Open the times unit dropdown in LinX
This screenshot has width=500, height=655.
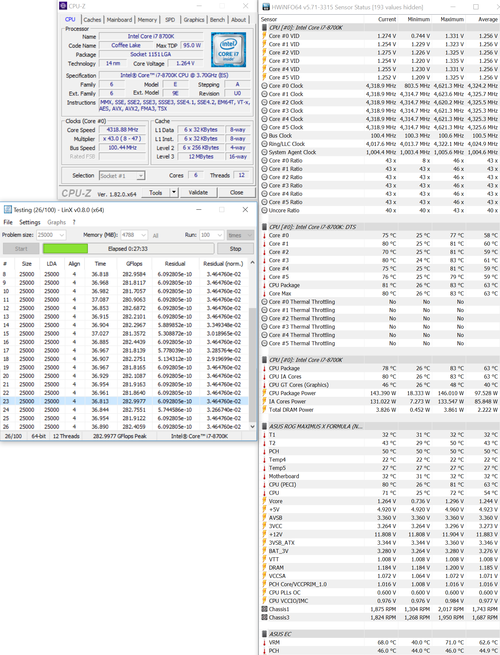click(x=240, y=235)
